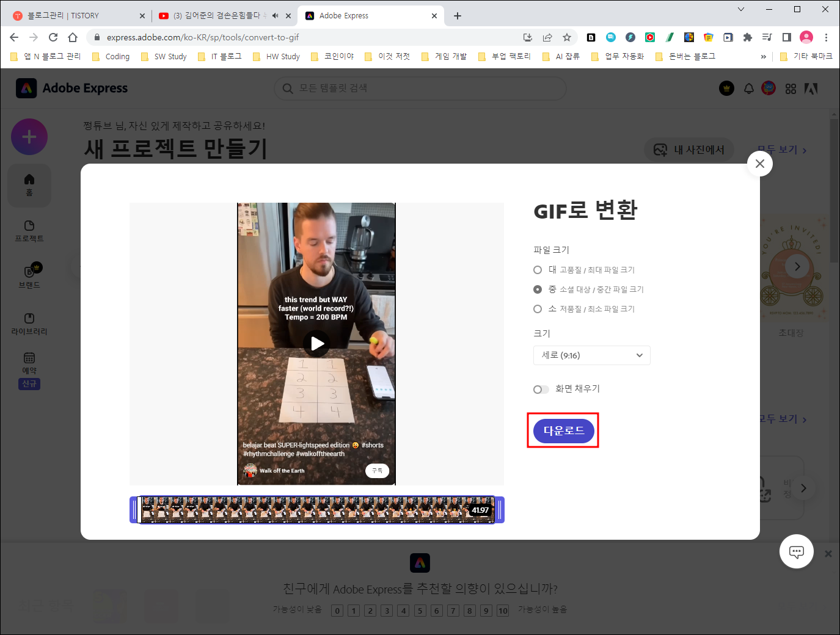Screen dimensions: 840x635
Task: Rate recommendation likelihood 10
Action: point(503,611)
